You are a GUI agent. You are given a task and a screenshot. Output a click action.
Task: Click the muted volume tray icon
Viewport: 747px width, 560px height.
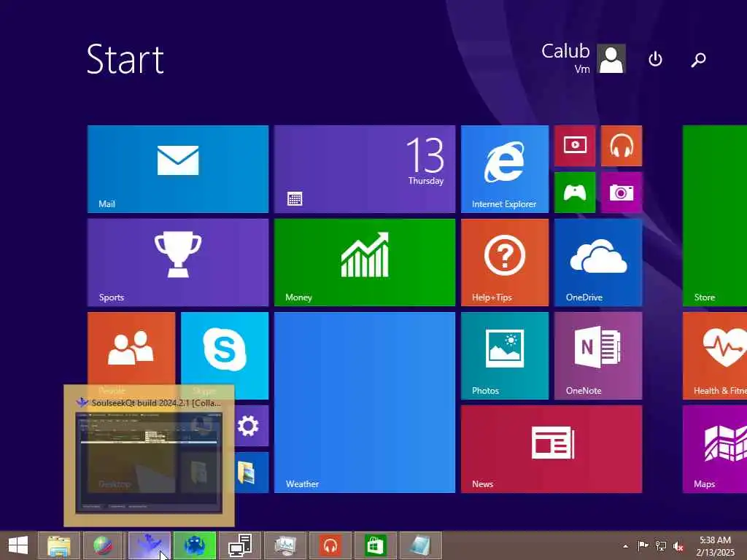(x=678, y=545)
